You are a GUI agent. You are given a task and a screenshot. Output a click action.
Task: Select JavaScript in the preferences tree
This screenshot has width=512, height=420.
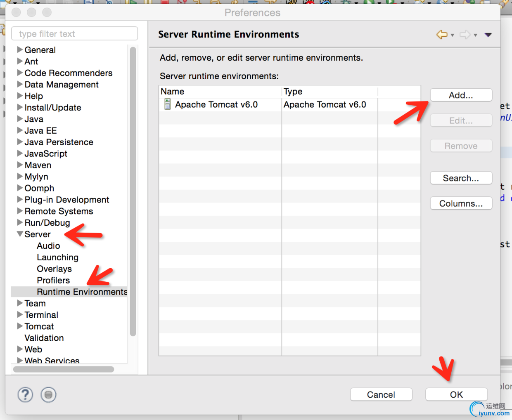(46, 153)
